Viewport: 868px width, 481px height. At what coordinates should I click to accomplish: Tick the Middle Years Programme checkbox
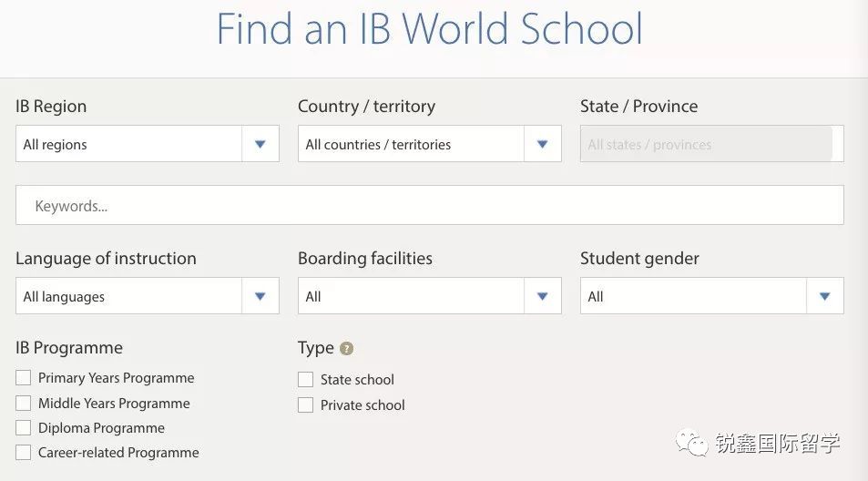pos(24,403)
